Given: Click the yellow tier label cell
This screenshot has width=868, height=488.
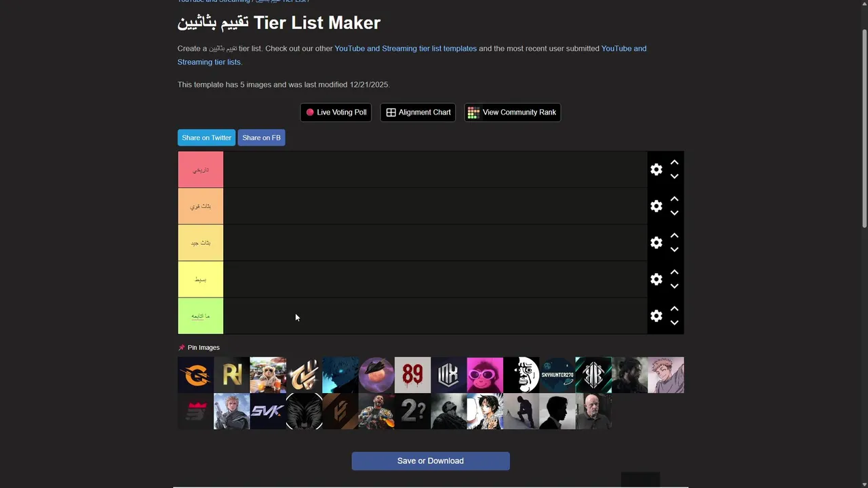Looking at the screenshot, I should click(x=200, y=279).
